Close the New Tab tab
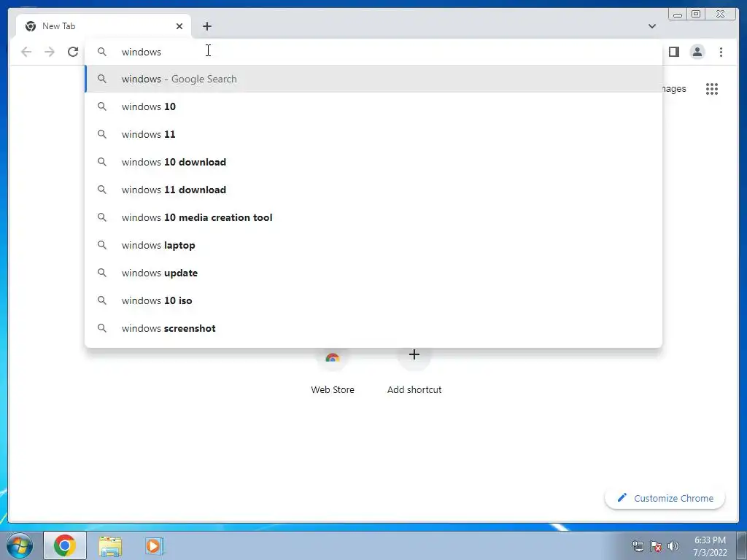Viewport: 747px width, 560px height. click(179, 26)
